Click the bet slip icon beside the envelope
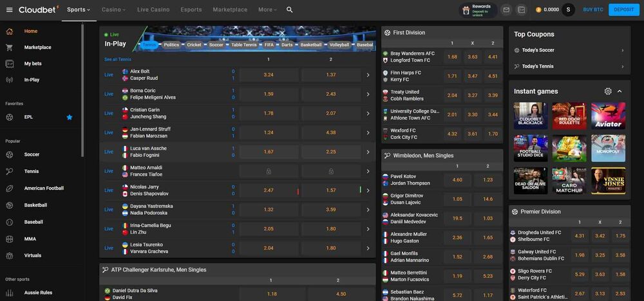644x301 pixels. (x=521, y=10)
